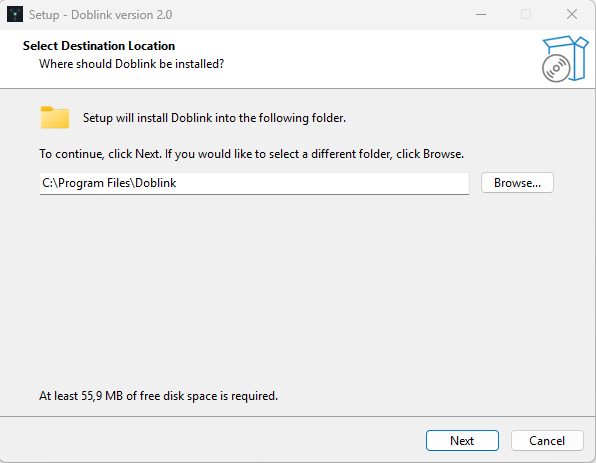The height and width of the screenshot is (463, 596).
Task: Click 'Where should Doblink be installed?' text
Action: tap(132, 64)
